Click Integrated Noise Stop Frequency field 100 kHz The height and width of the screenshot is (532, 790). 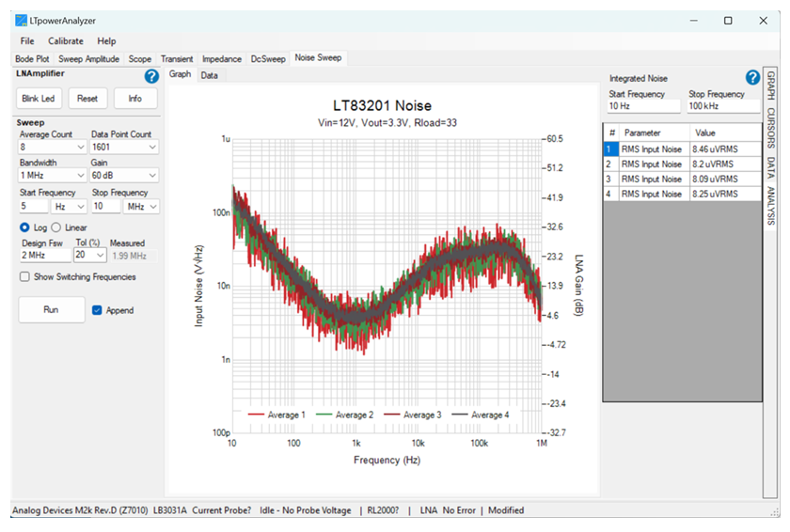pyautogui.click(x=723, y=106)
